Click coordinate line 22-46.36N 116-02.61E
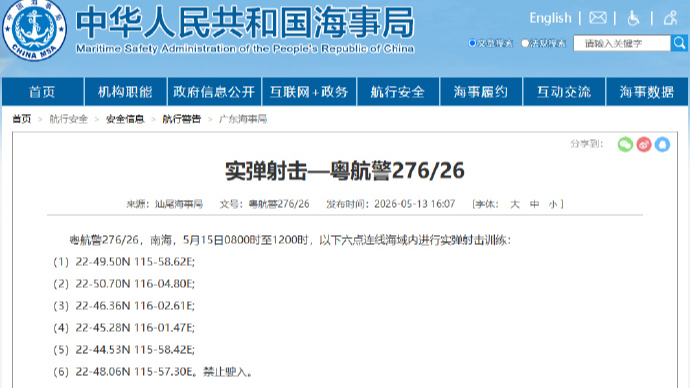Viewport: 690px width, 388px height. pos(135,306)
